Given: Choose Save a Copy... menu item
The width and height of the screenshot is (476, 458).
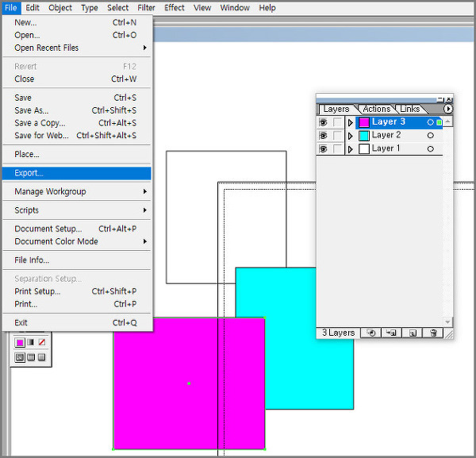Looking at the screenshot, I should click(76, 123).
